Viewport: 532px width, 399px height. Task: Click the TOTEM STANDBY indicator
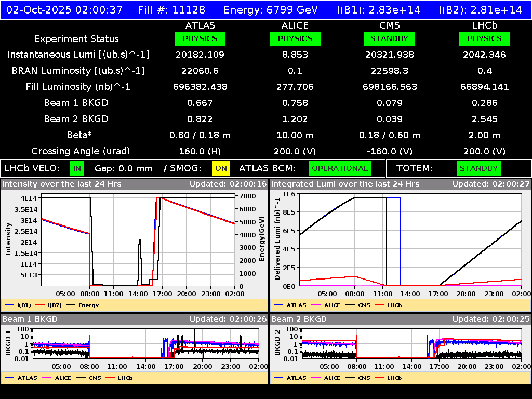[x=478, y=168]
